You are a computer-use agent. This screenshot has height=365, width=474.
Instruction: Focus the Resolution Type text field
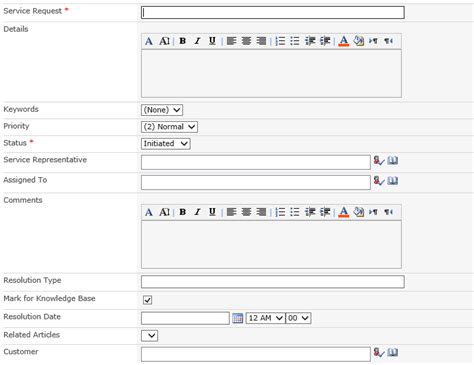(273, 282)
